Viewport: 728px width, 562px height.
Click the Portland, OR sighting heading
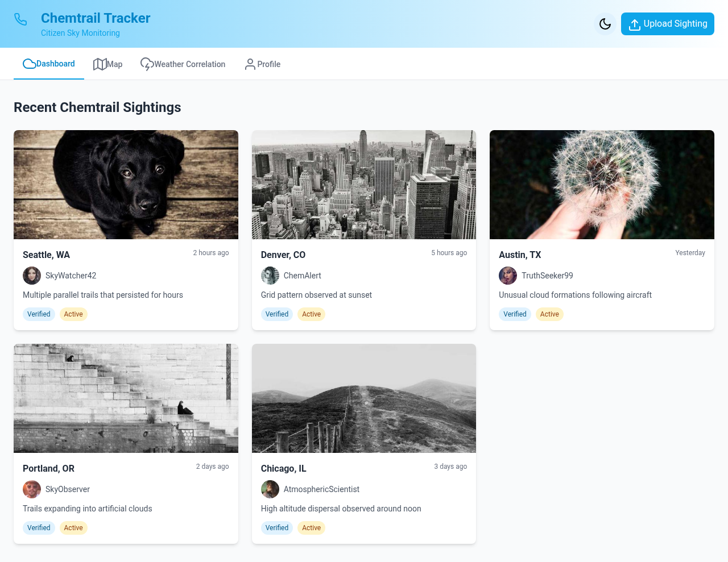[x=48, y=468]
